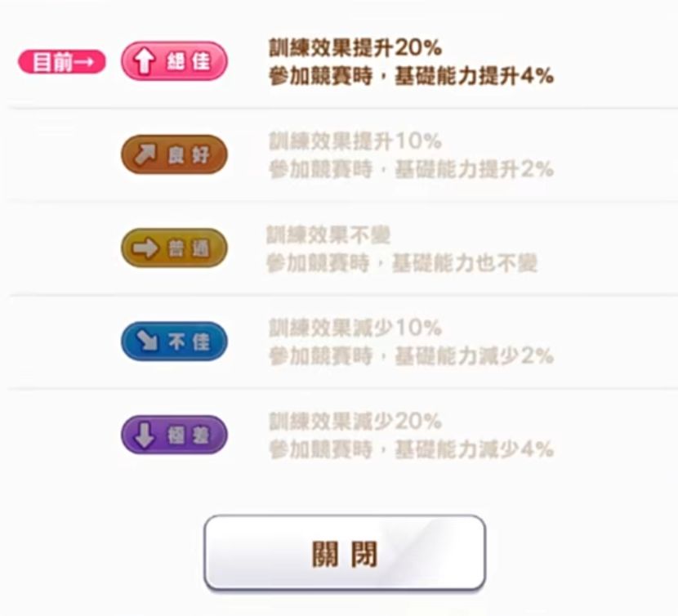This screenshot has height=616, width=678.
Task: Click text 訓練效果減少20%
Action: coord(355,422)
